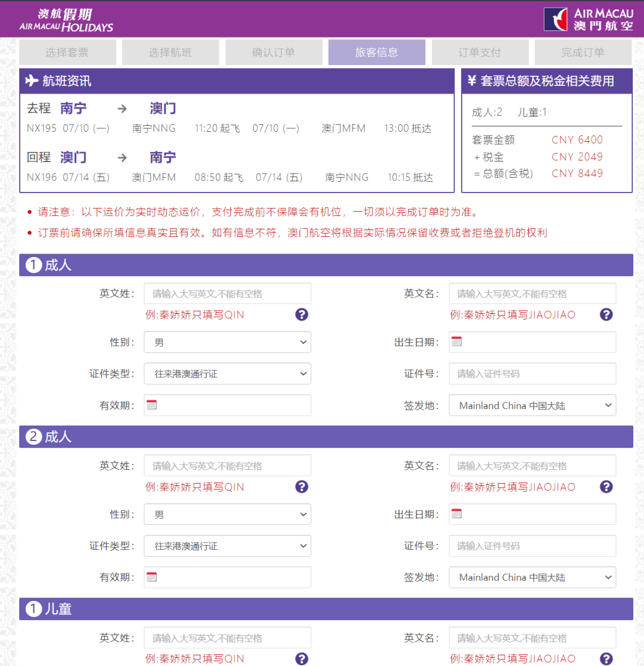644x666 pixels.
Task: Focus Adult 1 英文名 input field
Action: click(532, 293)
